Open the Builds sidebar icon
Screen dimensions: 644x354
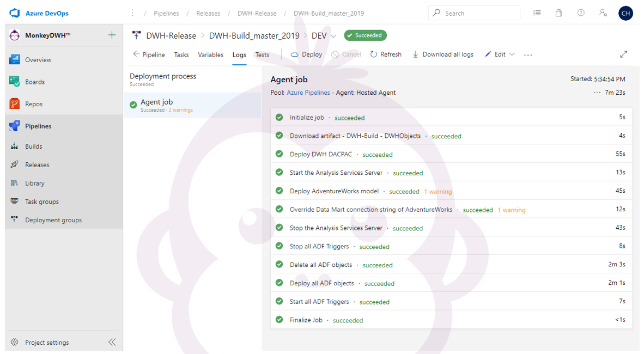click(x=14, y=146)
